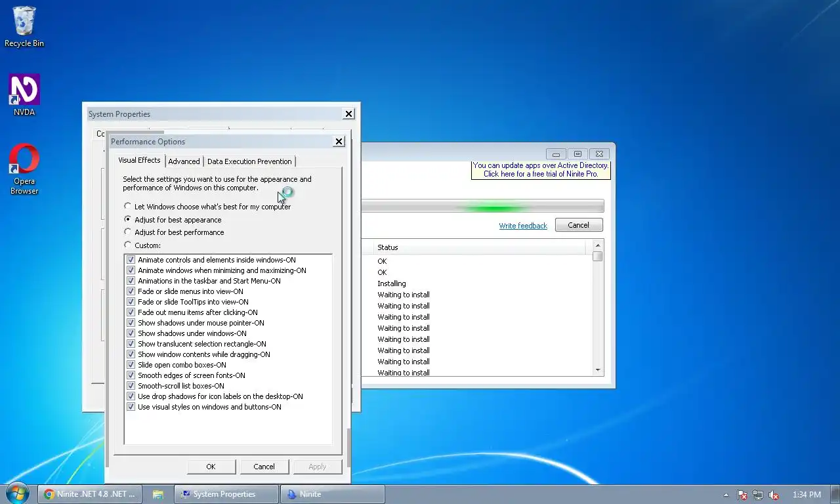The image size is (840, 504).
Task: Click the Status column header in Ninite
Action: [480, 247]
